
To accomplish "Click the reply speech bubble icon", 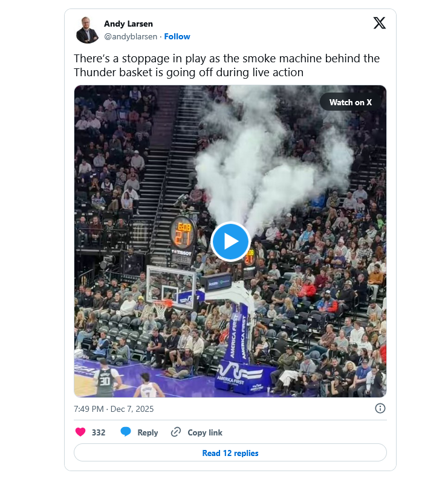I will (x=126, y=432).
